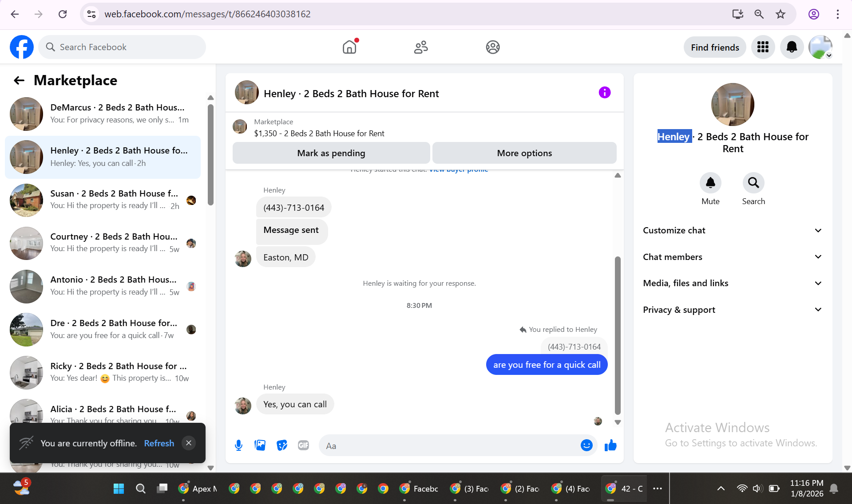Open the Friends icon in top navigation

421,47
